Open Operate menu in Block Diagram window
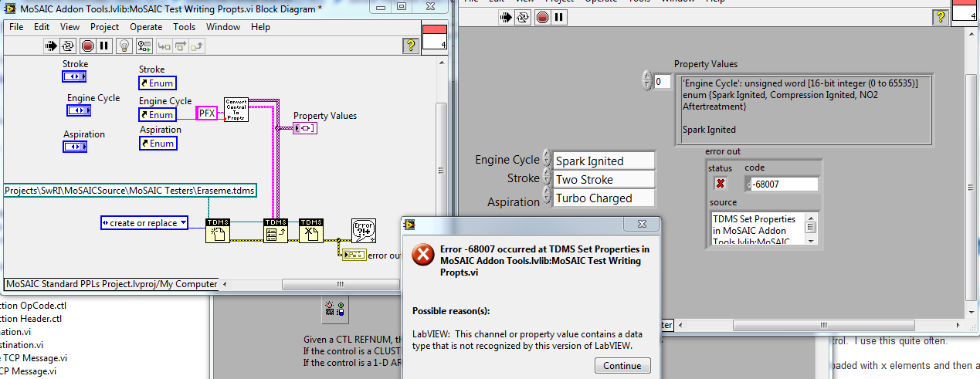 tap(146, 27)
